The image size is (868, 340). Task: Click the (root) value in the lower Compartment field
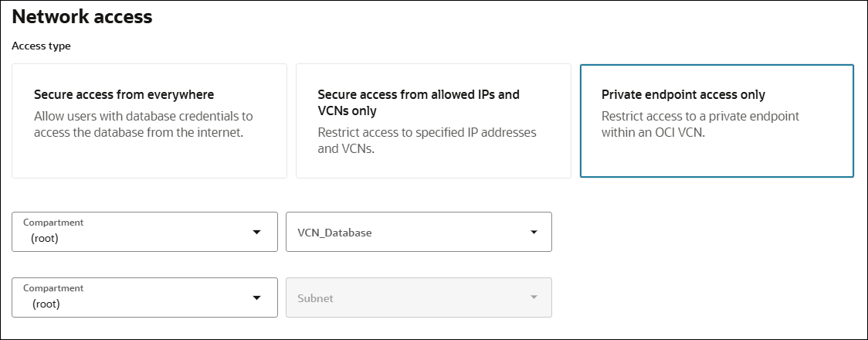pyautogui.click(x=45, y=304)
